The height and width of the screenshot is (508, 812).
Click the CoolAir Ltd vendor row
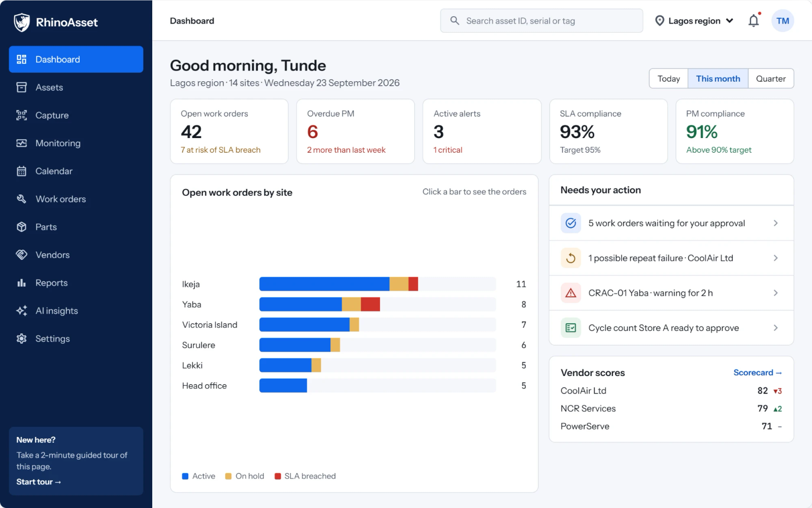pos(671,391)
